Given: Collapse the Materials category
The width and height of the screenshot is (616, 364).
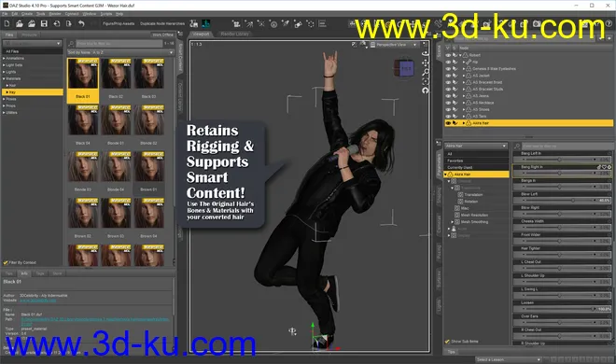Looking at the screenshot, I should point(4,78).
